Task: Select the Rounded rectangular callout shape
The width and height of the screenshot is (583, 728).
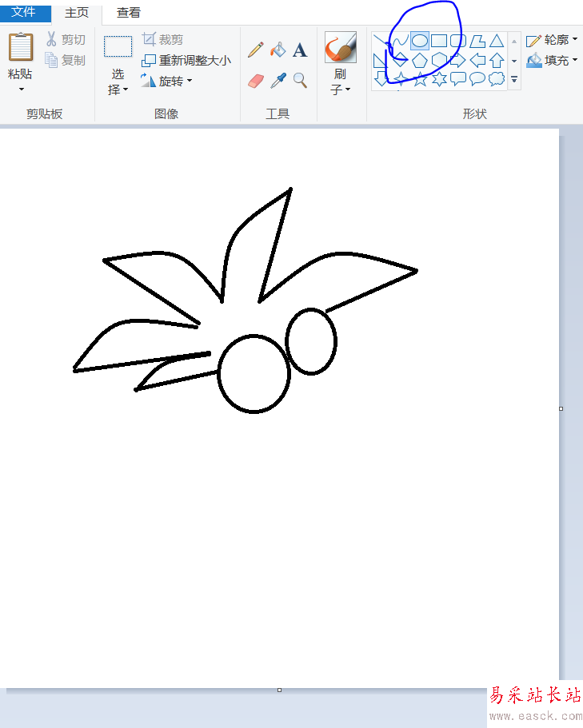Action: pos(458,79)
